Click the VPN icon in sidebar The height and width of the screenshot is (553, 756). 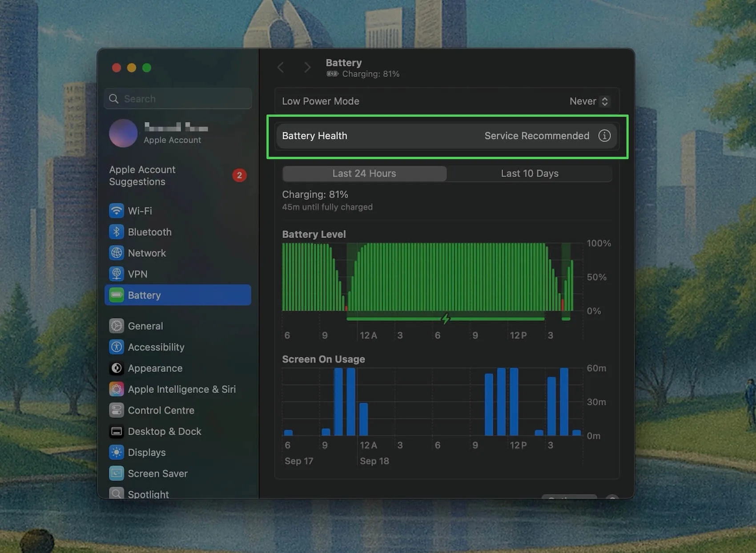pyautogui.click(x=117, y=274)
